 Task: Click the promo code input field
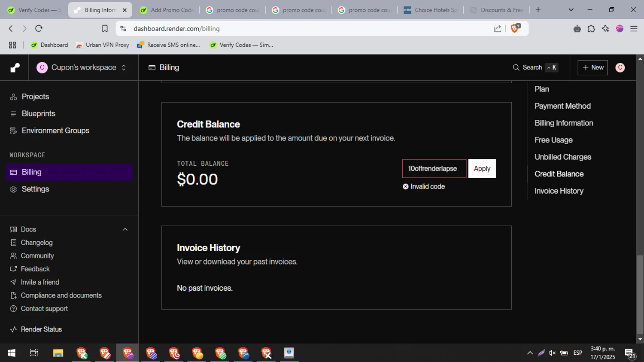pos(434,169)
